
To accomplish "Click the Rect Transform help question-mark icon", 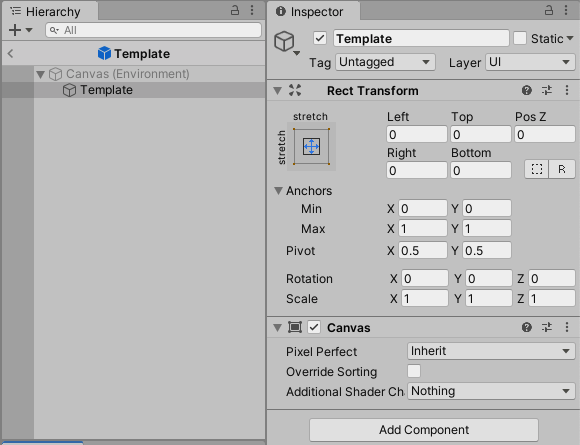I will [x=527, y=90].
